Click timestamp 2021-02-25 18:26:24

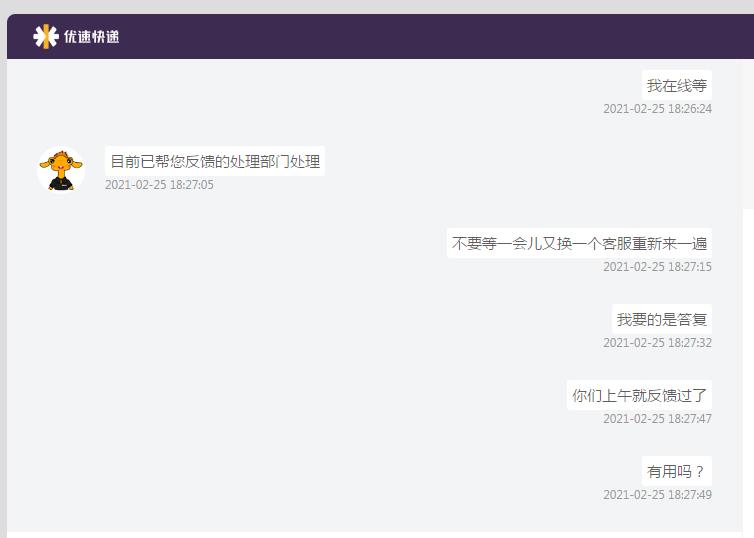pos(657,109)
